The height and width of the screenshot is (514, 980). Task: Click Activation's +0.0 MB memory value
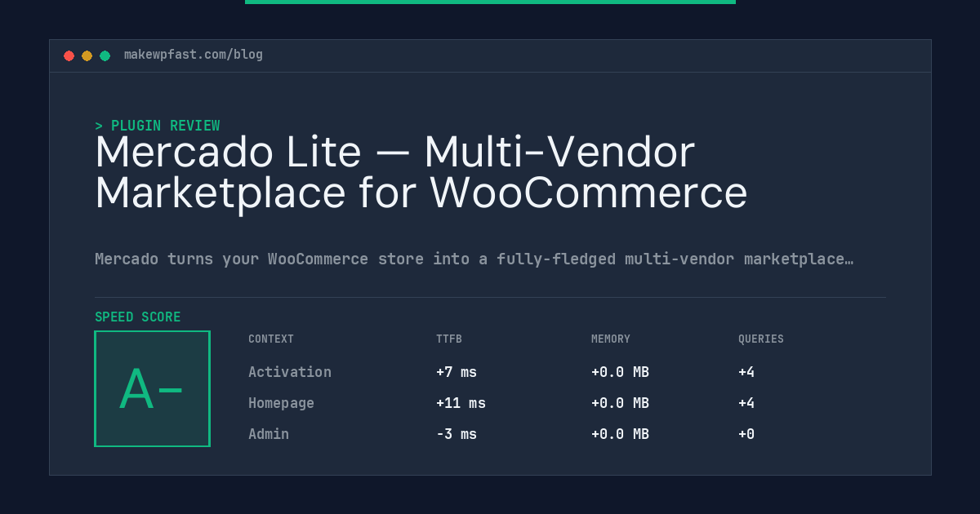point(620,372)
